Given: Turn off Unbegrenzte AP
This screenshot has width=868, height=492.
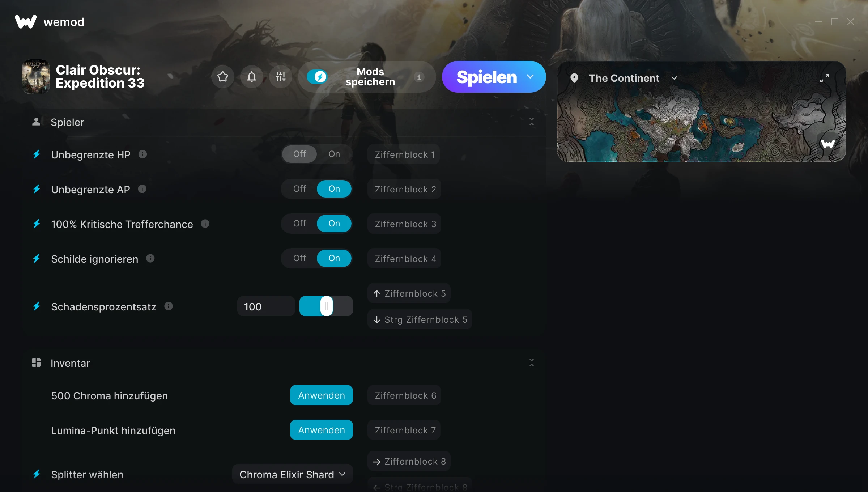Looking at the screenshot, I should pyautogui.click(x=299, y=189).
